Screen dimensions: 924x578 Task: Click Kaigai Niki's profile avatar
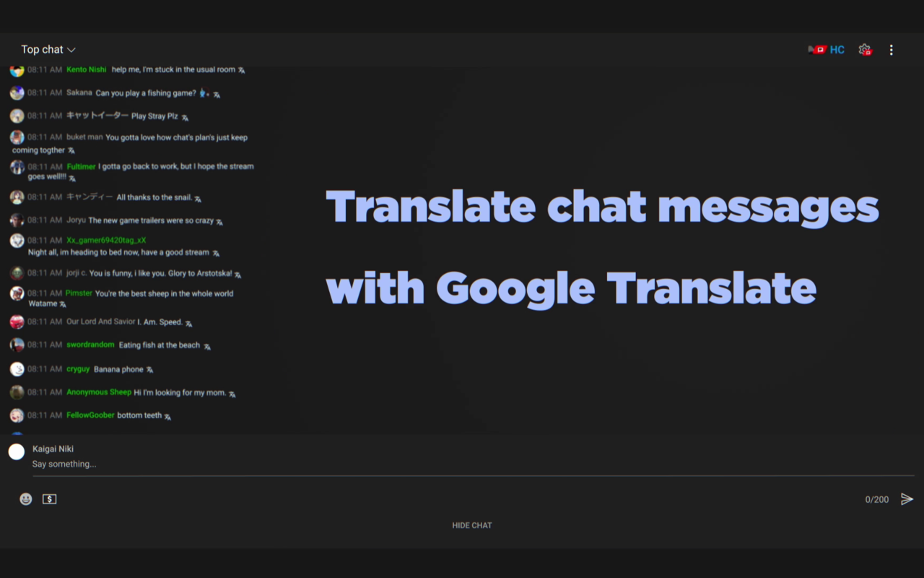click(16, 451)
